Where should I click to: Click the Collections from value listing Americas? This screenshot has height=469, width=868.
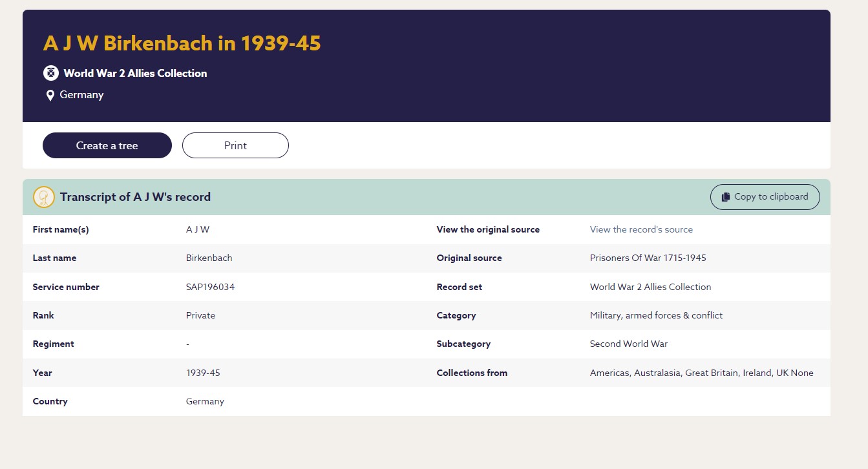coord(701,373)
